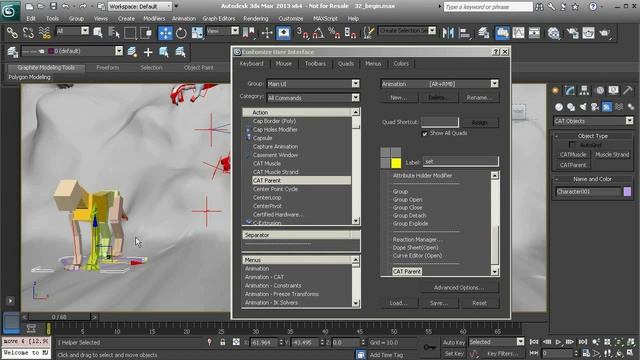The height and width of the screenshot is (360, 640).
Task: Open the Category dropdown showing All Commands
Action: click(313, 98)
